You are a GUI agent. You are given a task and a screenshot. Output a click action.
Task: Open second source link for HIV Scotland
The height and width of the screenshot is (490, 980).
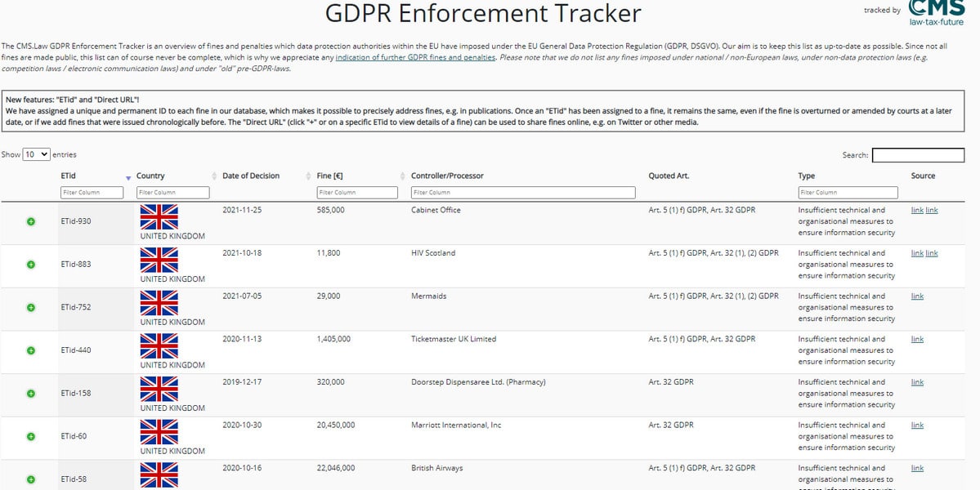coord(932,253)
